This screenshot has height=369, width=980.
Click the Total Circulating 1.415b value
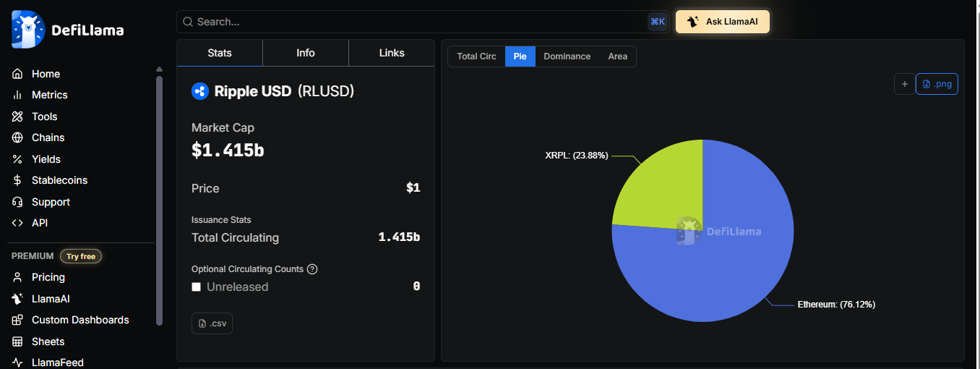coord(400,237)
